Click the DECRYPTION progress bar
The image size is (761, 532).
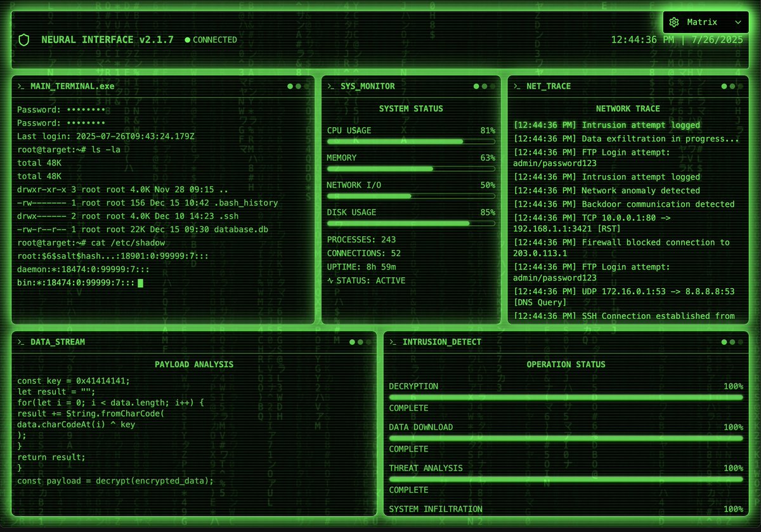(x=566, y=398)
